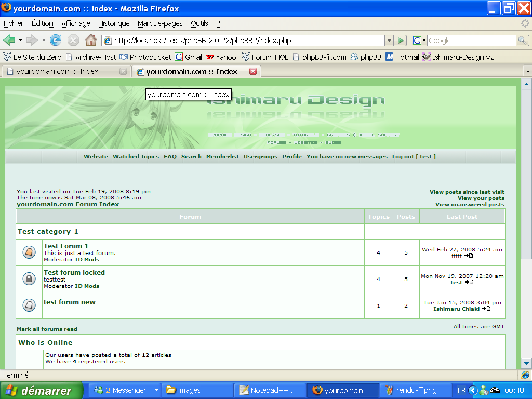The image size is (532, 399).
Task: Open the démarrer Start button
Action: tap(42, 390)
